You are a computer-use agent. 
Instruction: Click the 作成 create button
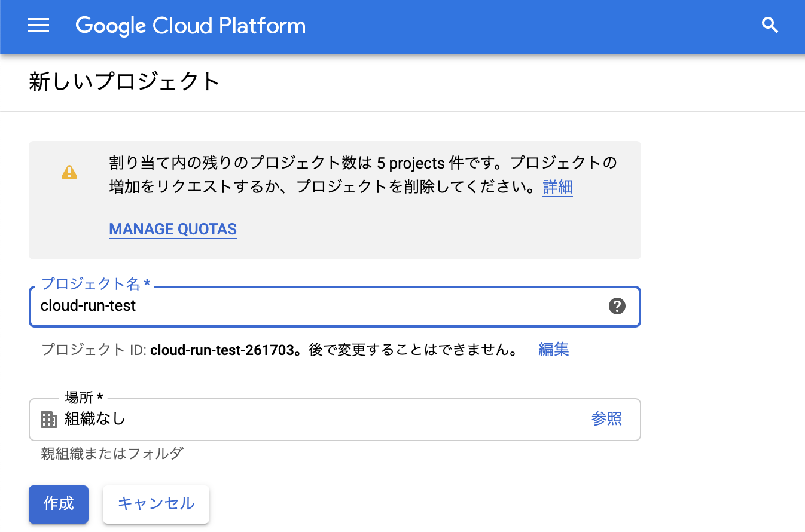(x=59, y=504)
